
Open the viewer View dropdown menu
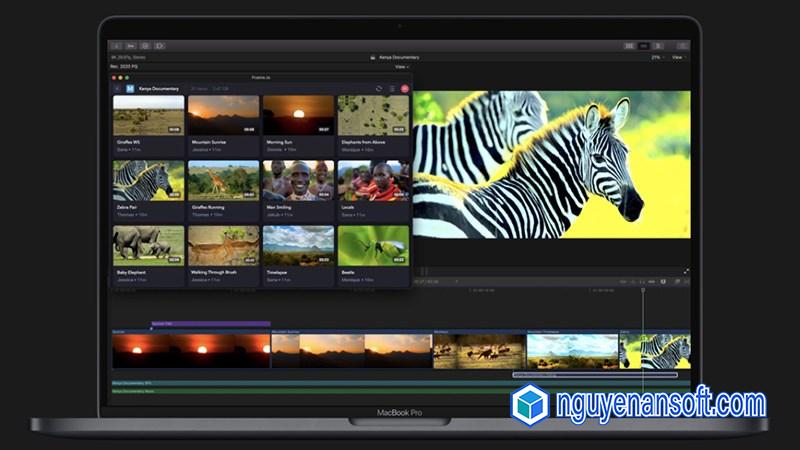(680, 57)
